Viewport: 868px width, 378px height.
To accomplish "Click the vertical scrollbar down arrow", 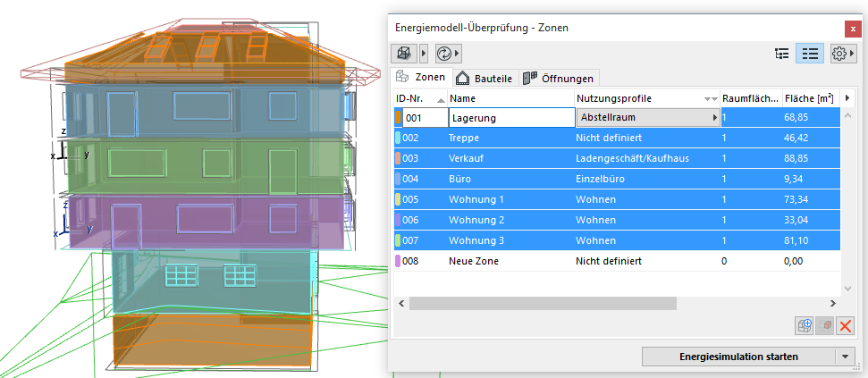I will point(847,289).
